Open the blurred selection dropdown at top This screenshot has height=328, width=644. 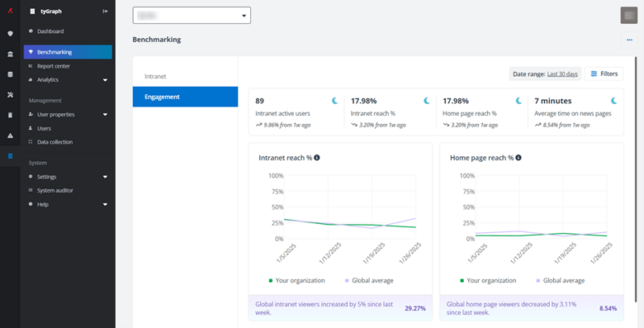click(192, 15)
